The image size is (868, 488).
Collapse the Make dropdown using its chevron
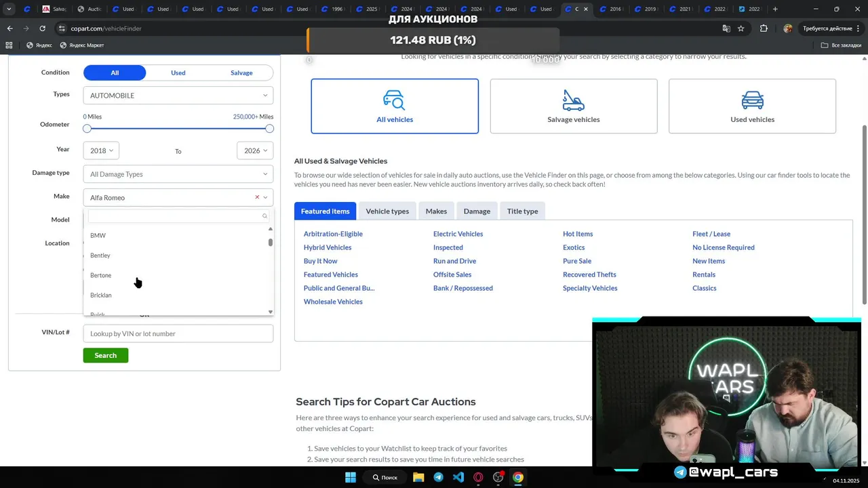coord(265,197)
